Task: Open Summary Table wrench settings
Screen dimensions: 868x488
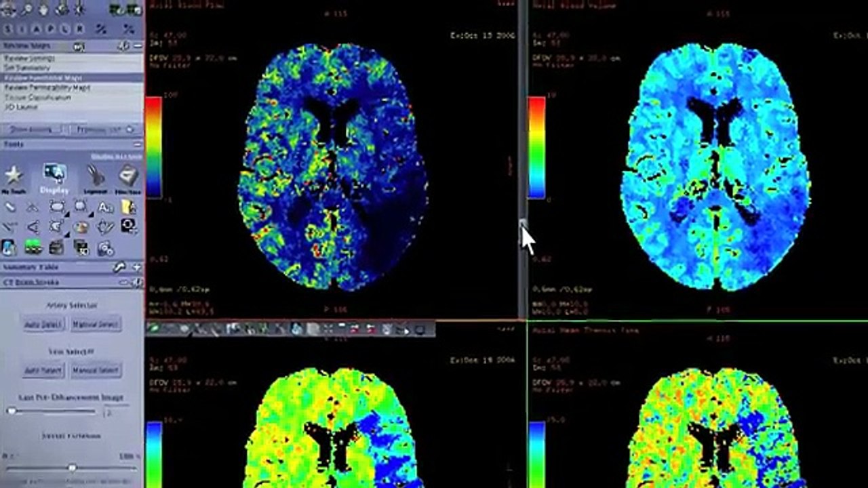Action: tap(119, 267)
